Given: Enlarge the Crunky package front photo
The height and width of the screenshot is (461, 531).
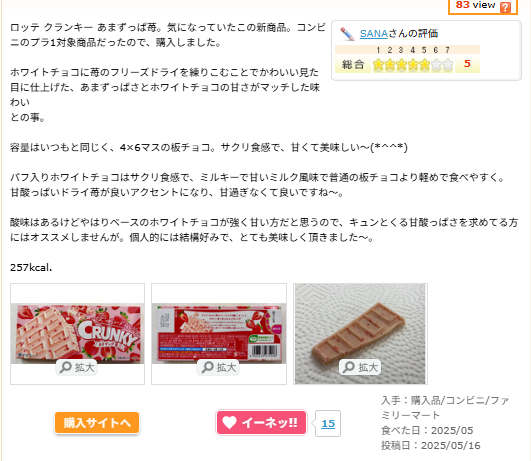Looking at the screenshot, I should [77, 367].
